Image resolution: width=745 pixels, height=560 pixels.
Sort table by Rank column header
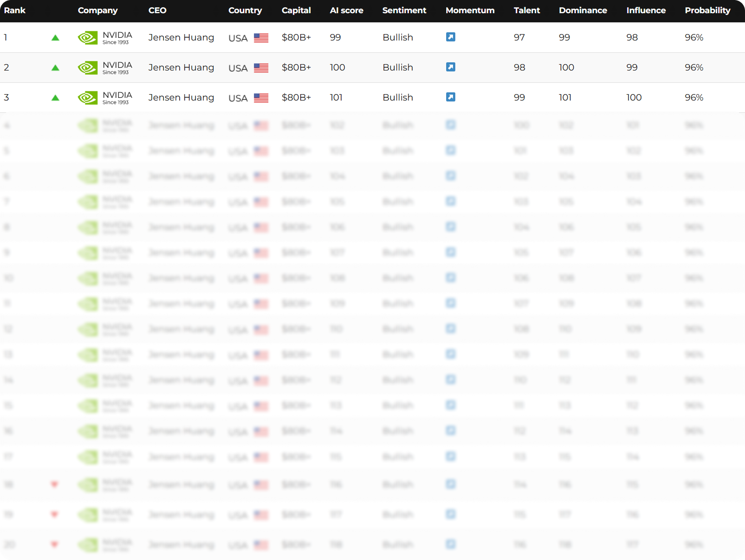coord(15,10)
